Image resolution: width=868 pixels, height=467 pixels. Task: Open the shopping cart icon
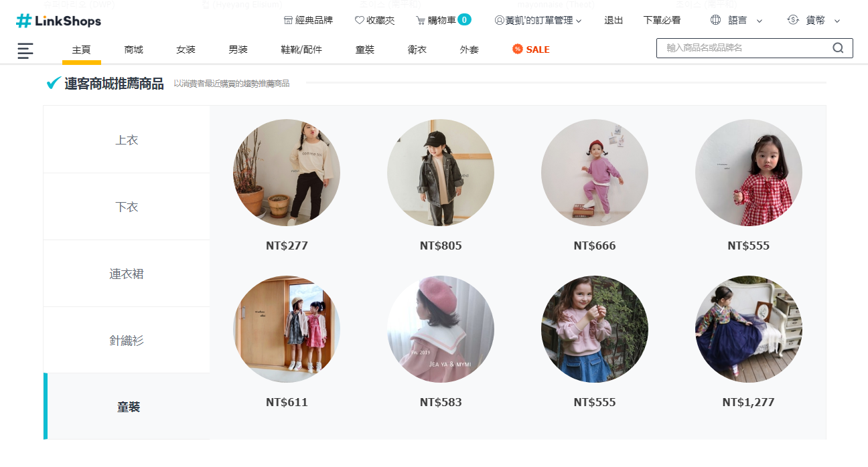421,20
